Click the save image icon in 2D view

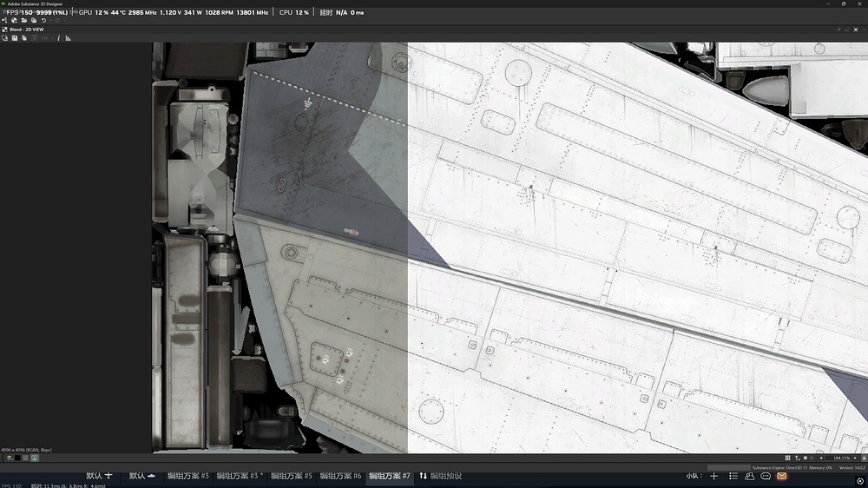(x=15, y=38)
